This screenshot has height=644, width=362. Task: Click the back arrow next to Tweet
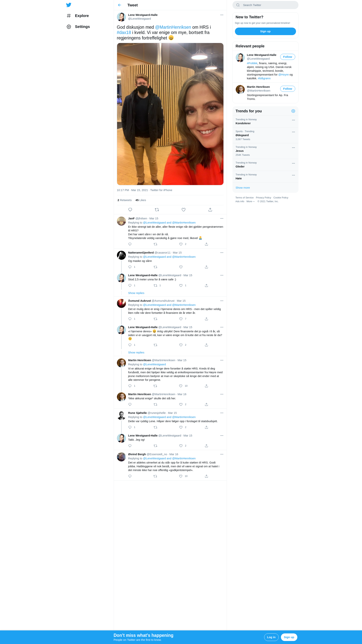click(x=120, y=5)
